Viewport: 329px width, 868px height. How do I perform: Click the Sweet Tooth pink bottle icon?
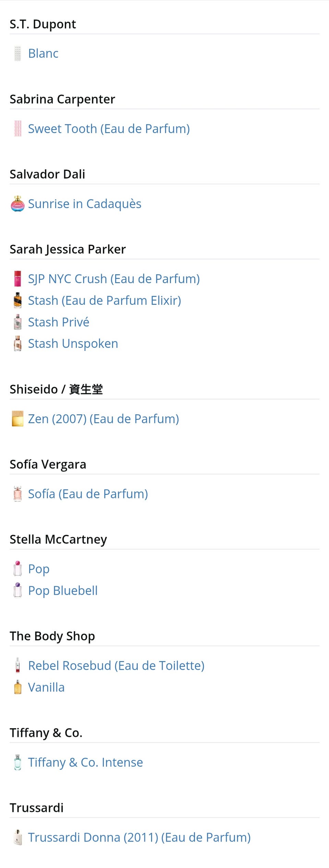(17, 129)
